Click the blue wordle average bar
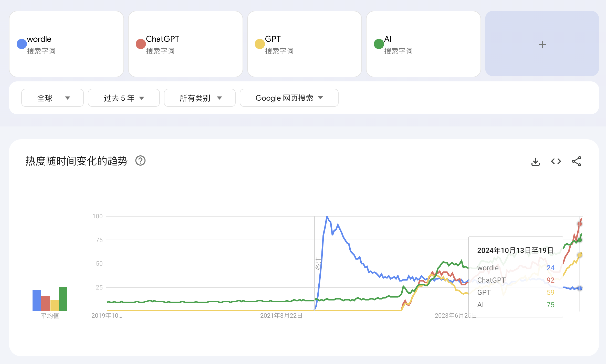 coord(37,301)
